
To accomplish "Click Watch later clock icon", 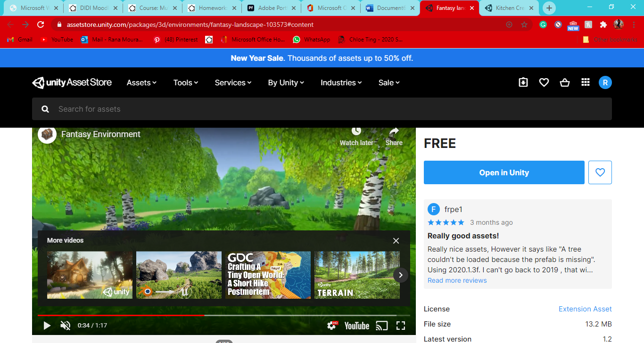I will click(x=356, y=136).
